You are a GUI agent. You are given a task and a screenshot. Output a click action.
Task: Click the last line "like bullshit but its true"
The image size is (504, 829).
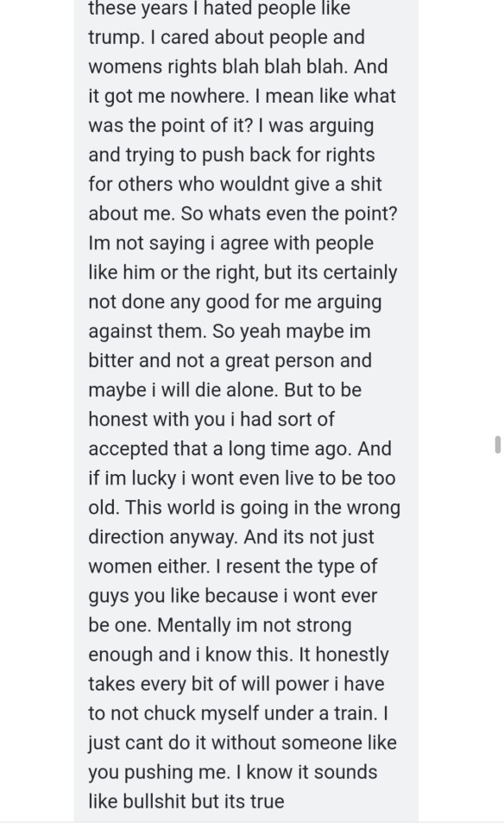186,801
